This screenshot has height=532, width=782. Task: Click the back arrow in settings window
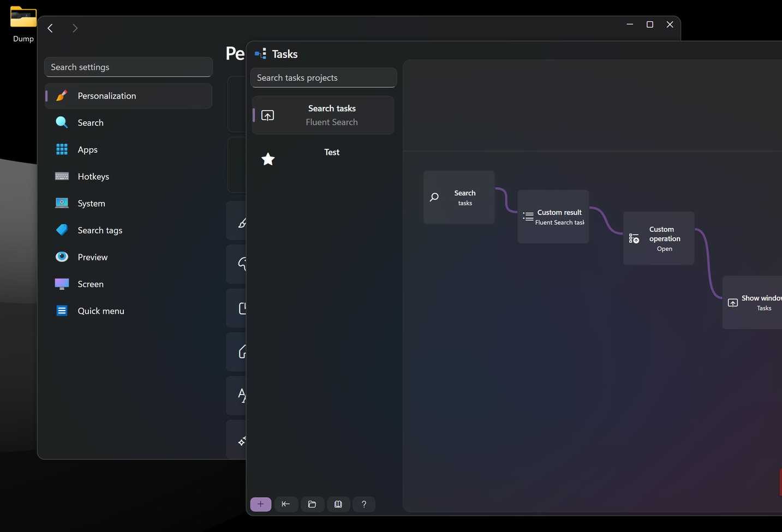pyautogui.click(x=50, y=28)
